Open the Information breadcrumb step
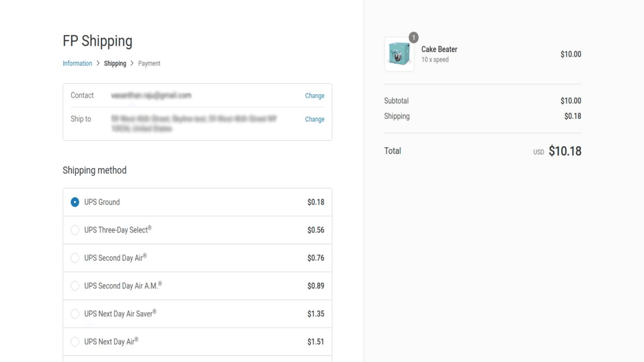Screen dimensions: 644x362 coord(77,63)
